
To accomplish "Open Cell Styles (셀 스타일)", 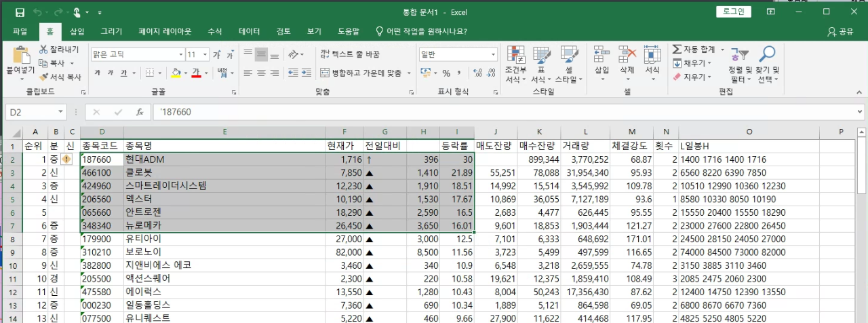I will tap(569, 64).
